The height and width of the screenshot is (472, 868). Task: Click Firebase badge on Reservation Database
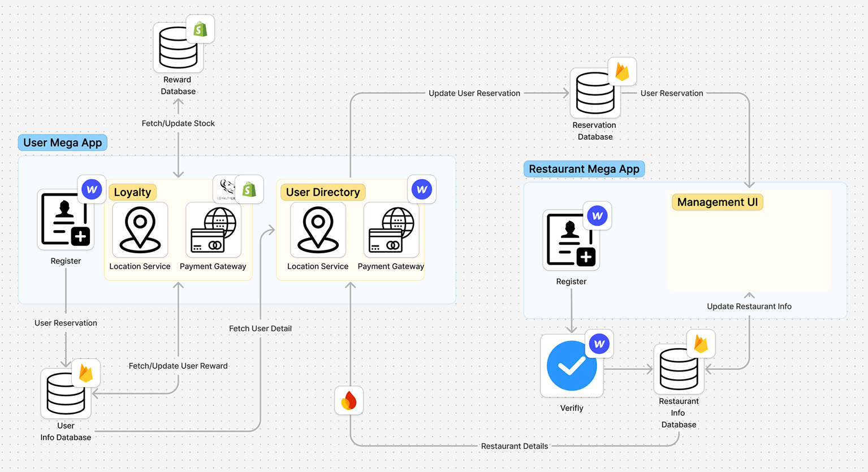(622, 72)
